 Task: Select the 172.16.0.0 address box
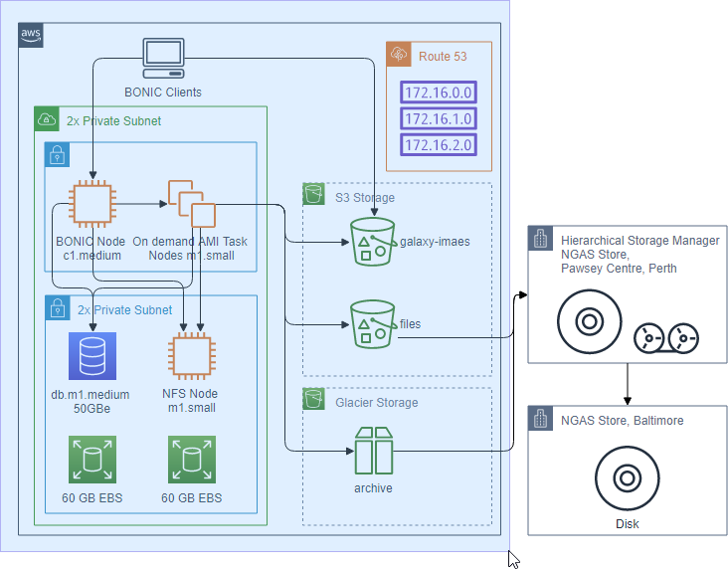(439, 92)
